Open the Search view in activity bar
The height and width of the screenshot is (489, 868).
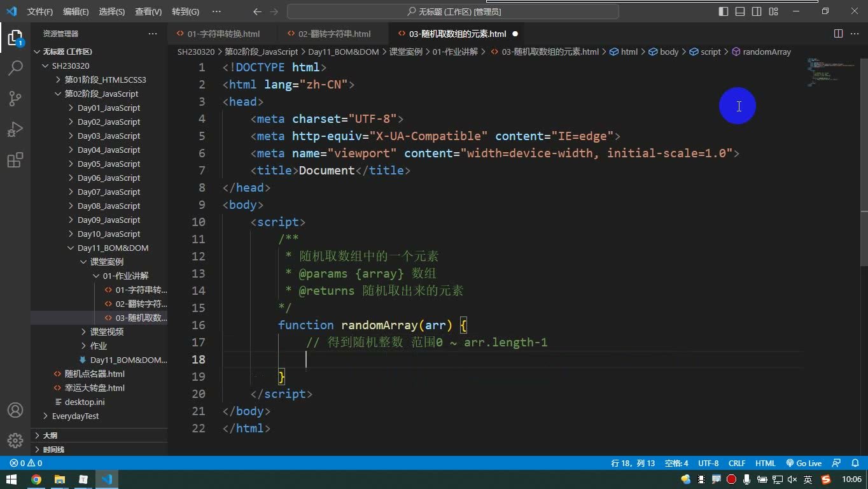(15, 68)
